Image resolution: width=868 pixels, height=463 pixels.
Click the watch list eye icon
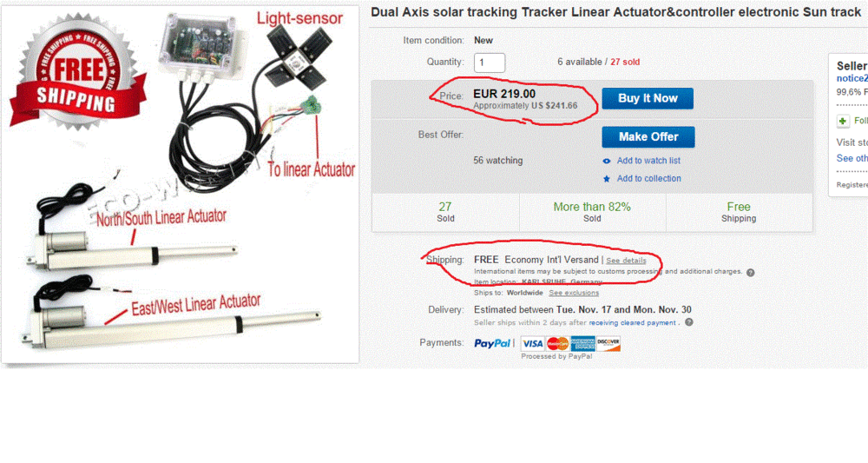point(607,161)
